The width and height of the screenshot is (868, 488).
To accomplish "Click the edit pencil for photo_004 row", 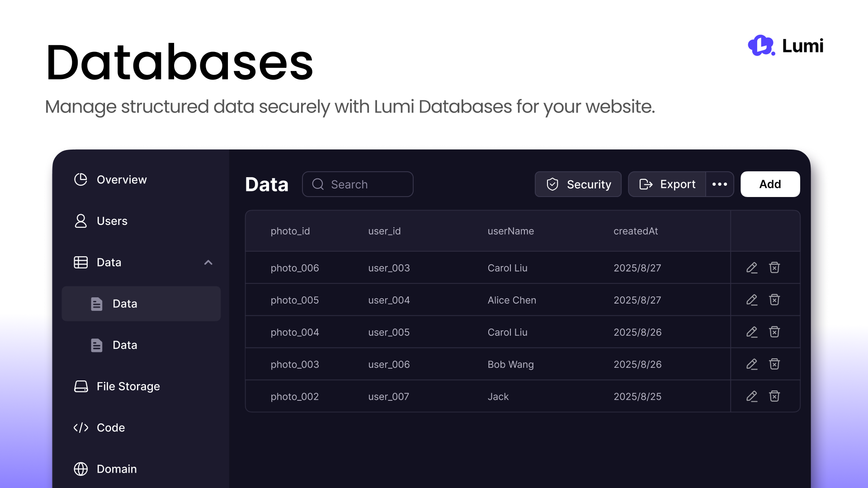I will tap(751, 332).
